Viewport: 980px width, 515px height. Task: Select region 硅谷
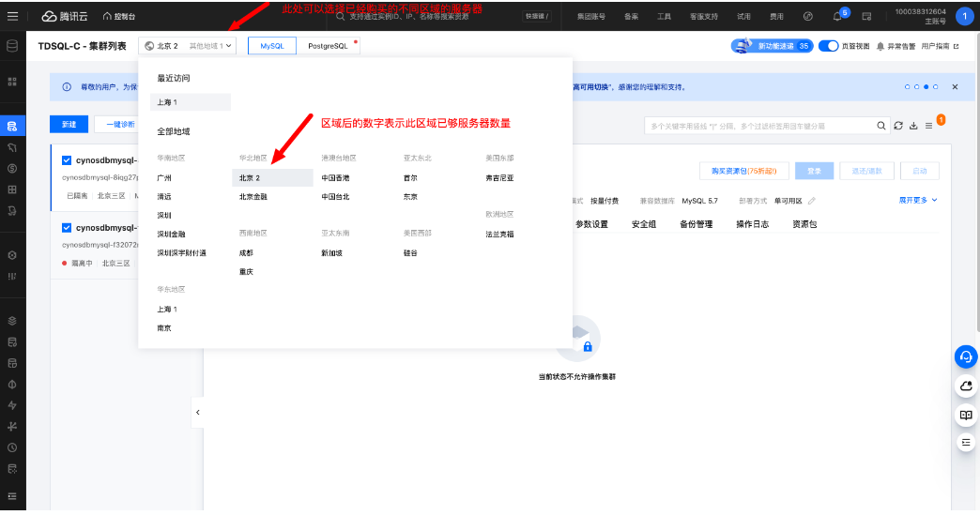(410, 253)
